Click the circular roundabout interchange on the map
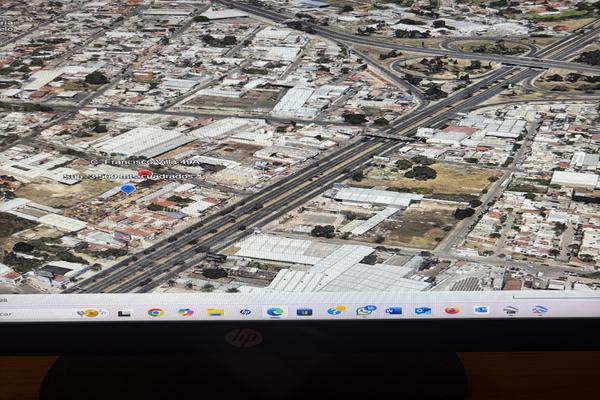This screenshot has height=400, width=600. pos(489,47)
